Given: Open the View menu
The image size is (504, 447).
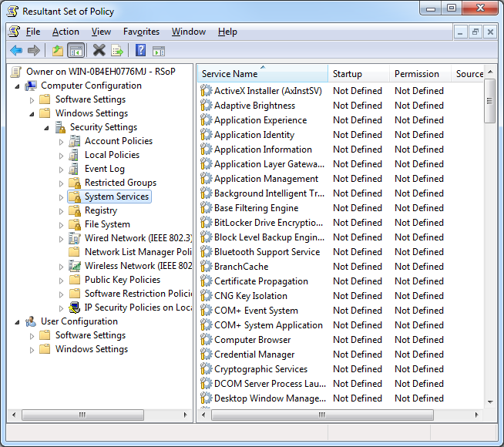Looking at the screenshot, I should coord(101,32).
